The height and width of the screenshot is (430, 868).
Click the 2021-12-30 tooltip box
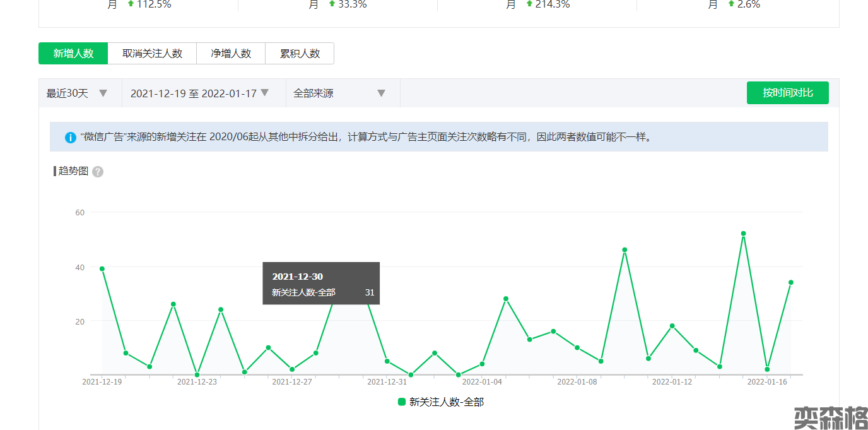click(321, 284)
